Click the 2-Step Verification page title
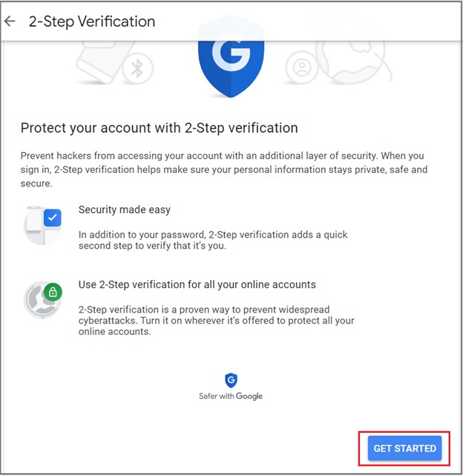463x476 pixels. [92, 22]
